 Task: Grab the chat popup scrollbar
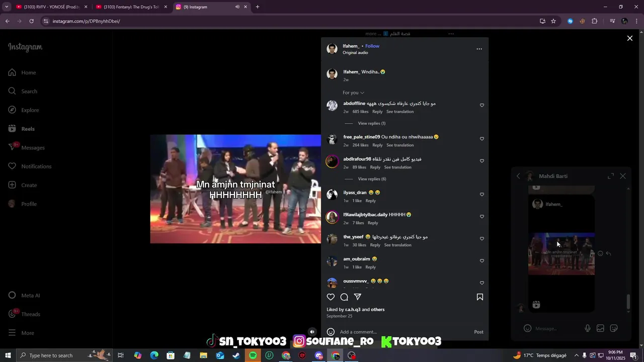pyautogui.click(x=628, y=302)
